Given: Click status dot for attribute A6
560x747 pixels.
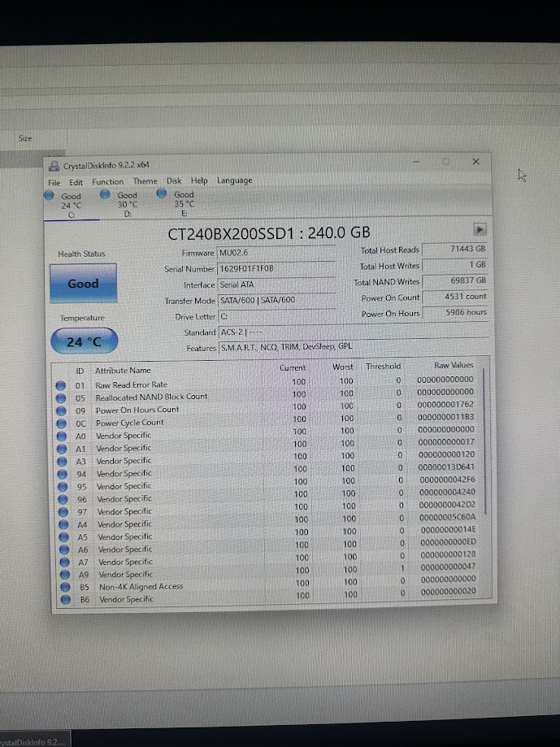Looking at the screenshot, I should pyautogui.click(x=64, y=549).
